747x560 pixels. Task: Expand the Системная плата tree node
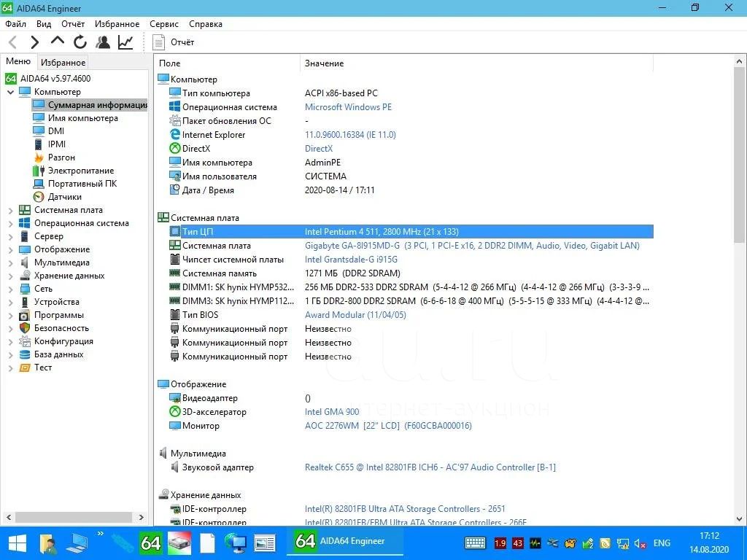point(10,210)
